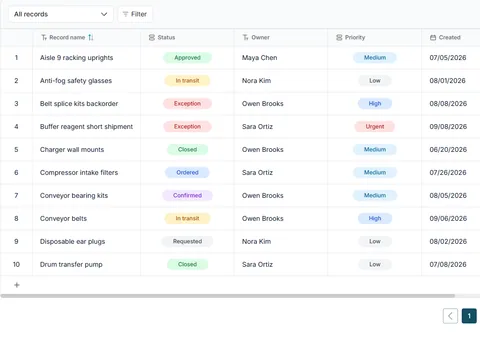Click Medium priority for Aisle 9 racking

(375, 58)
